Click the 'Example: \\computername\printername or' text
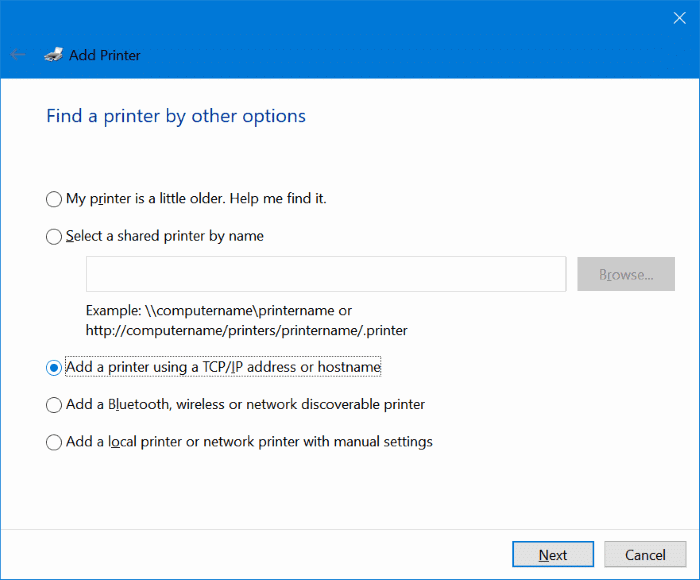This screenshot has width=700, height=580. point(219,310)
